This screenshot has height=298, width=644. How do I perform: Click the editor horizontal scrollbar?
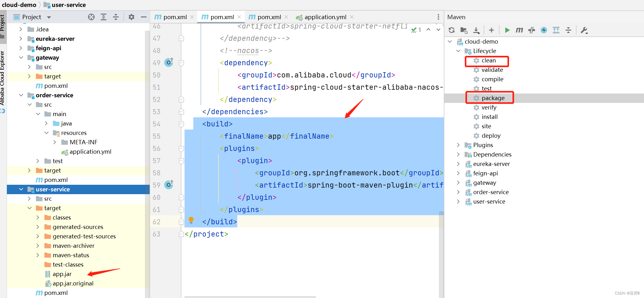pos(250,297)
